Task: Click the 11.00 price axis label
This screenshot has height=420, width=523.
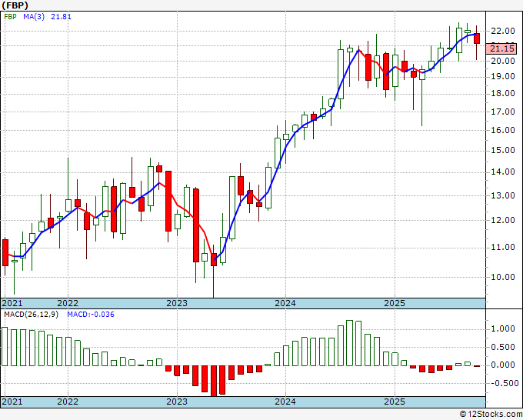Action: [503, 248]
